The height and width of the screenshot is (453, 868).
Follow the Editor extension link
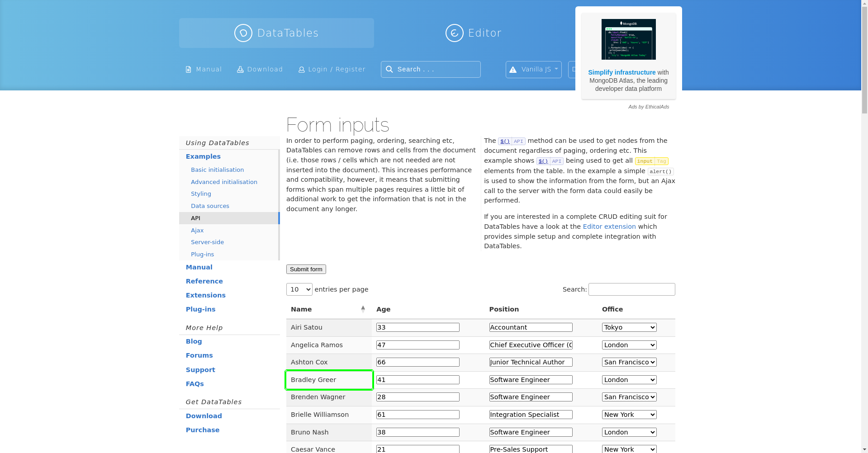(609, 226)
